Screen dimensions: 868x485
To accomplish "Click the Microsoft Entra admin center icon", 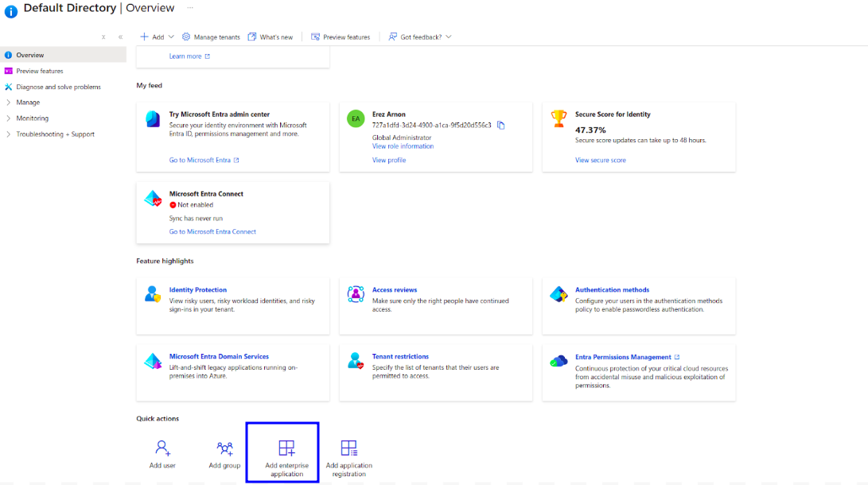I will point(153,119).
